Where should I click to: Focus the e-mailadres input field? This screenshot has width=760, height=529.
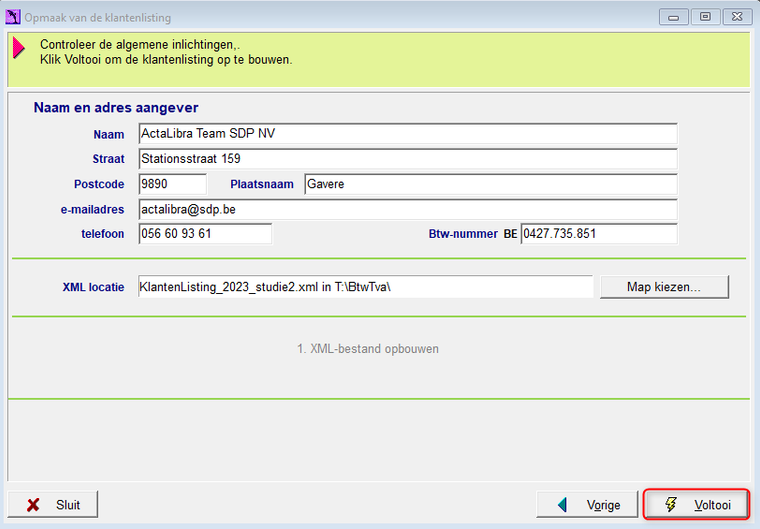pyautogui.click(x=408, y=209)
